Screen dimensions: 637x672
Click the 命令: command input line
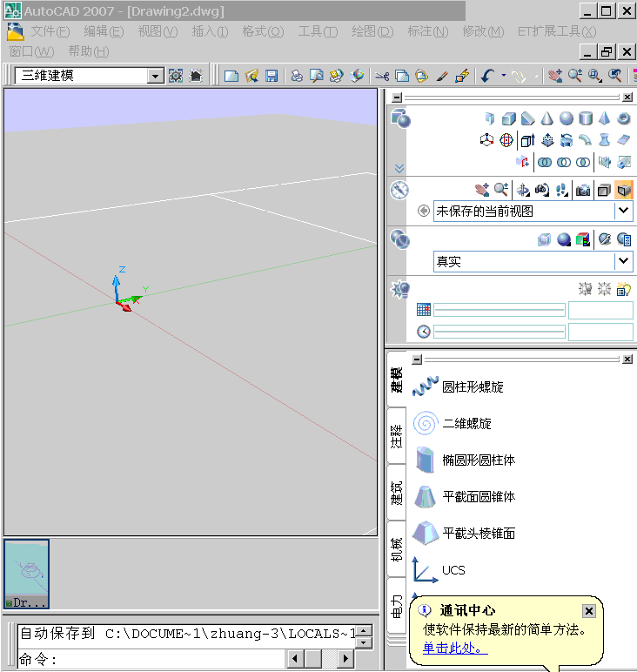tap(151, 659)
